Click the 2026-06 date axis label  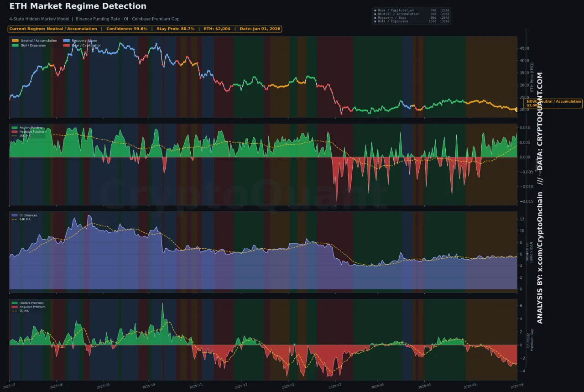516,385
